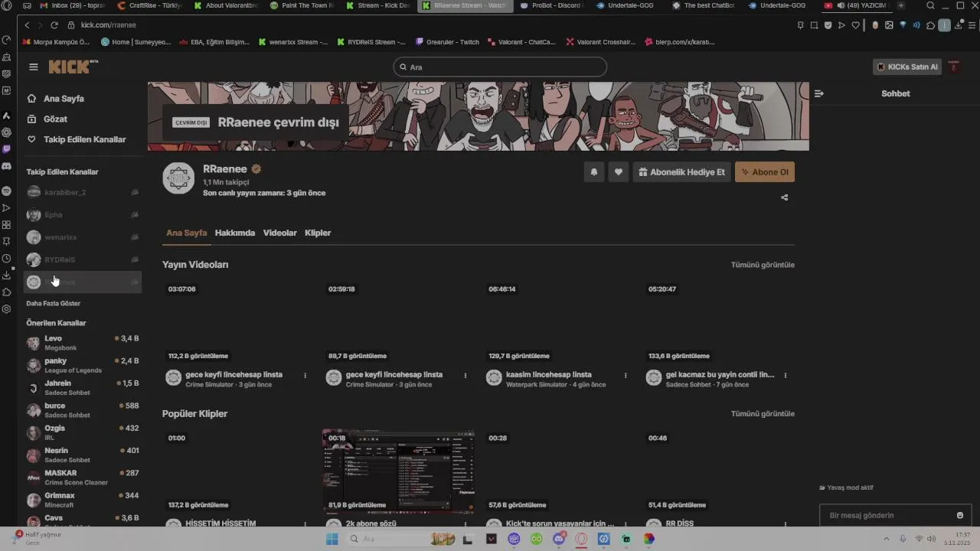Screen dimensions: 980x551
Task: Expand followed channels with Daha Fazla Göster
Action: (x=54, y=304)
